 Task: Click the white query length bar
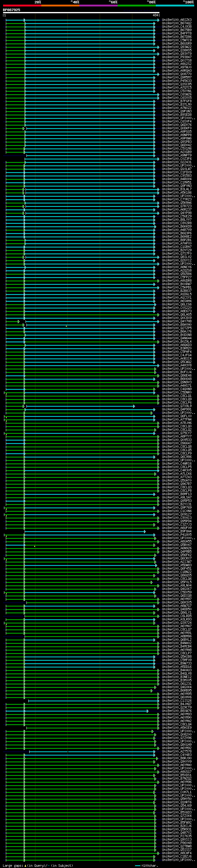[x=81, y=12]
